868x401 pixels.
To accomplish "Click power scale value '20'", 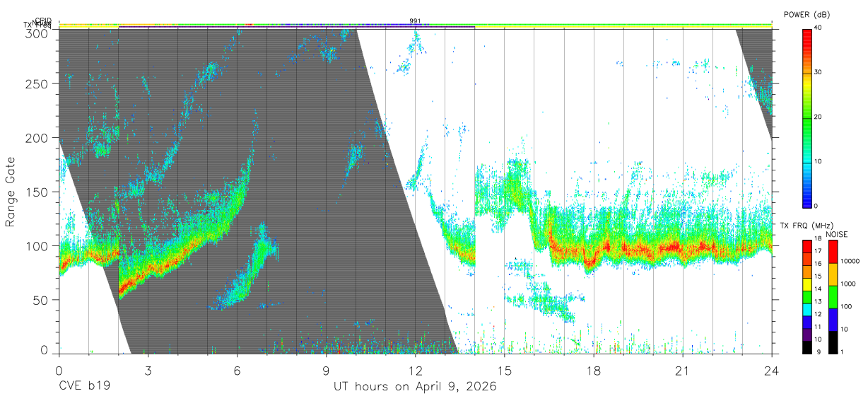I will click(819, 117).
